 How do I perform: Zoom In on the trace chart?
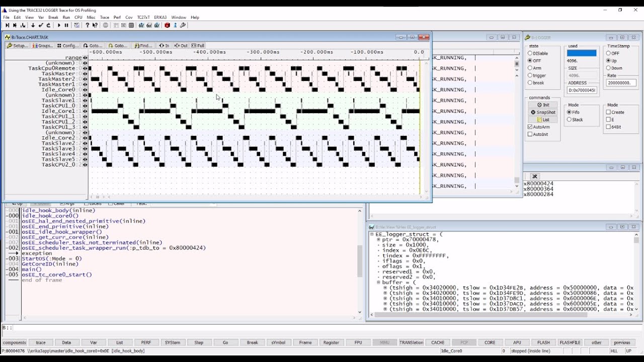164,45
